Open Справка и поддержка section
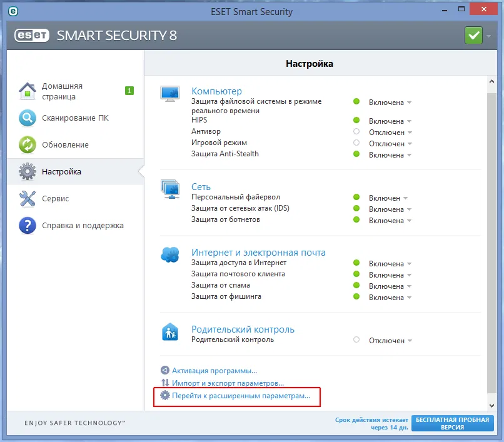 (x=76, y=225)
